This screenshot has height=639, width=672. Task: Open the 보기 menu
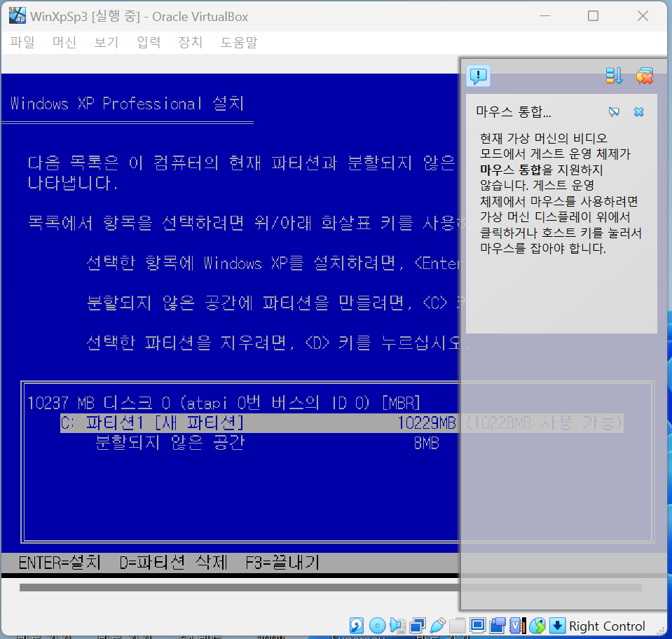point(107,42)
